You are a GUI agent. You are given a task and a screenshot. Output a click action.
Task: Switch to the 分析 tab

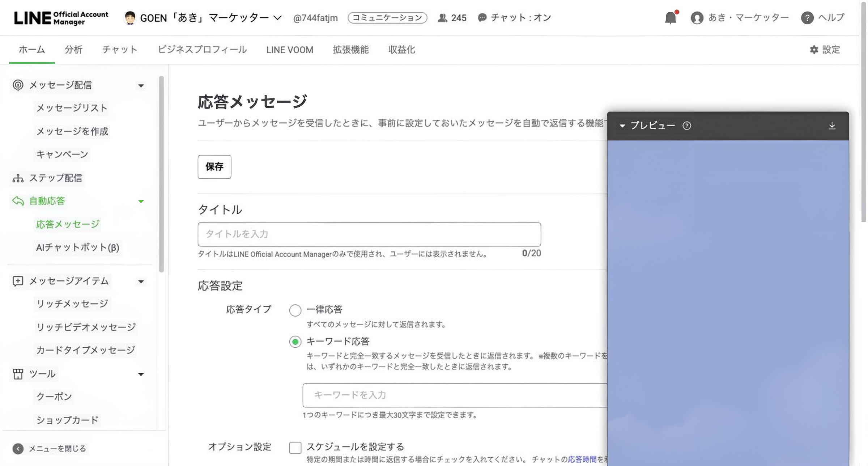pos(73,50)
